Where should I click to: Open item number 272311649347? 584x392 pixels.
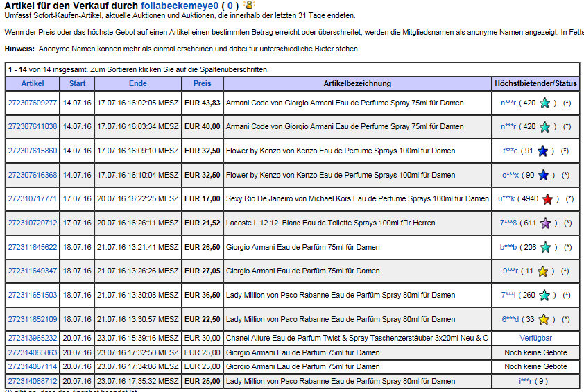[x=33, y=271]
